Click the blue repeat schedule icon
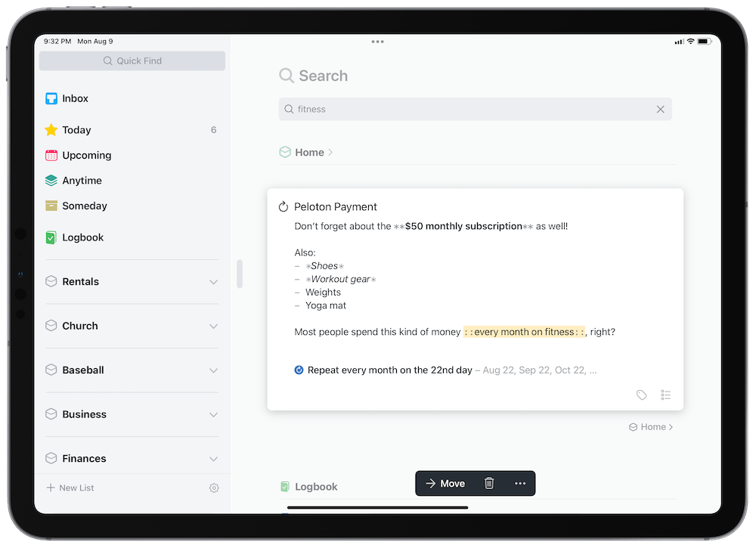756x548 pixels. click(x=299, y=370)
